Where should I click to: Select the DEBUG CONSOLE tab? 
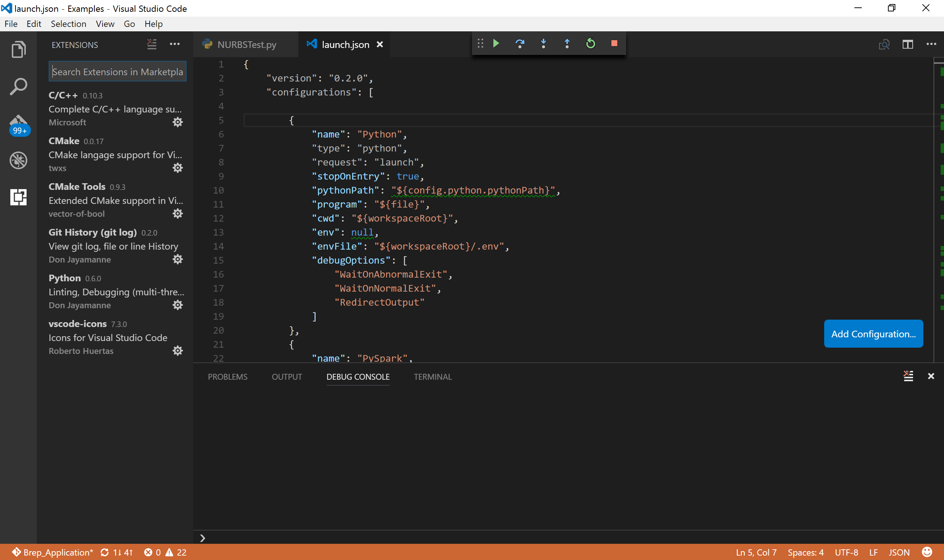point(357,377)
